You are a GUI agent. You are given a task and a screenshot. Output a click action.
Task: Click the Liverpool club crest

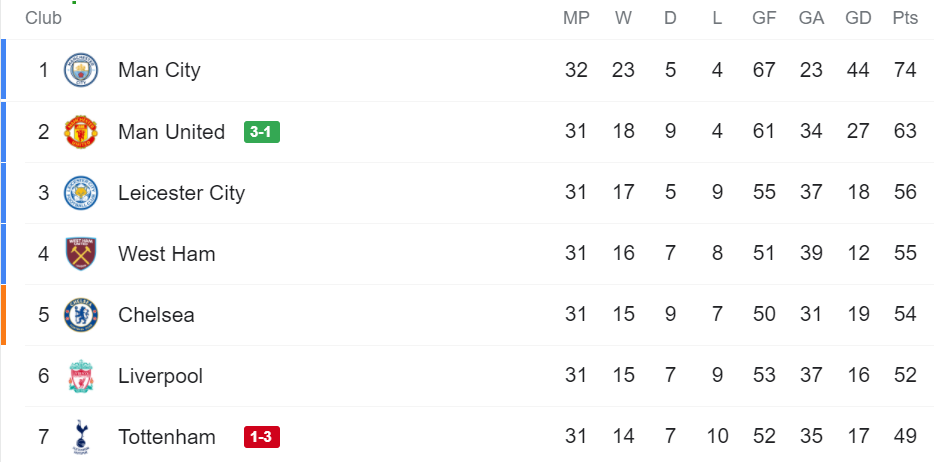[81, 376]
